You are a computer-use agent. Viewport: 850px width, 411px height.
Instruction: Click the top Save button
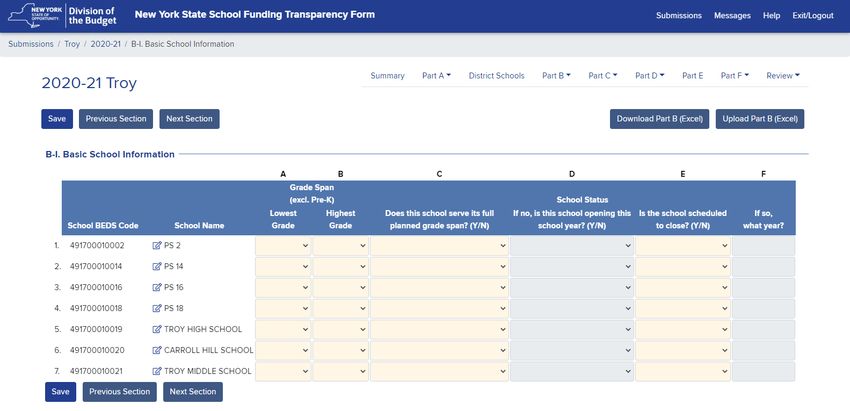click(x=57, y=119)
